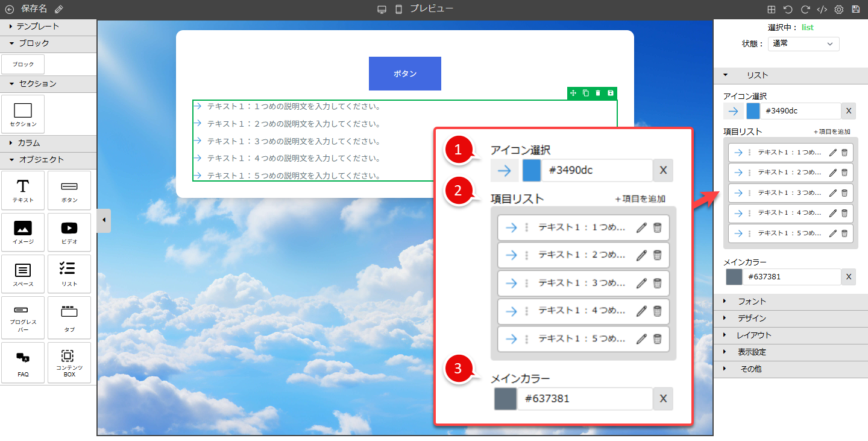Click the redo arrow in top toolbar
Image resolution: width=868 pixels, height=441 pixels.
click(x=805, y=10)
